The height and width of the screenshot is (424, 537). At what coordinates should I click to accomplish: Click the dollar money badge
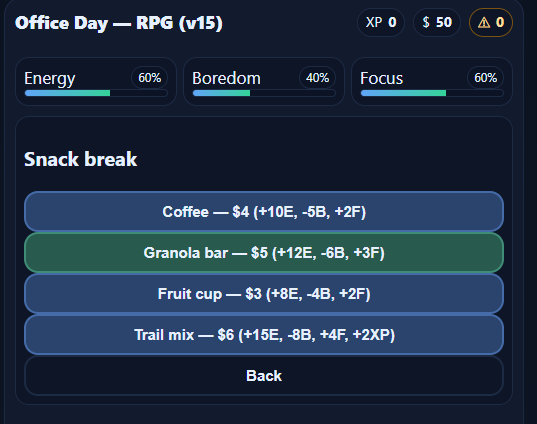click(437, 23)
